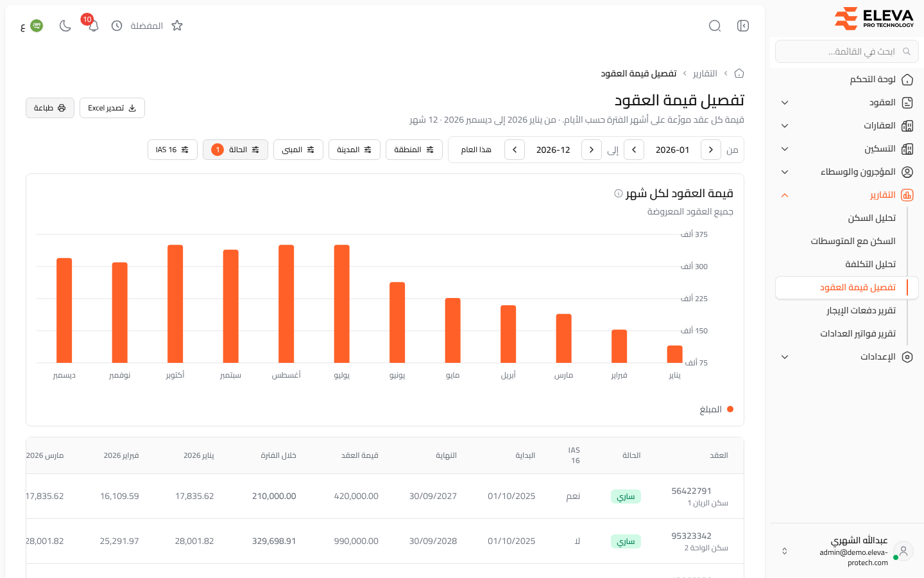The height and width of the screenshot is (578, 924).
Task: Click the تصدير Excel export button
Action: 112,108
